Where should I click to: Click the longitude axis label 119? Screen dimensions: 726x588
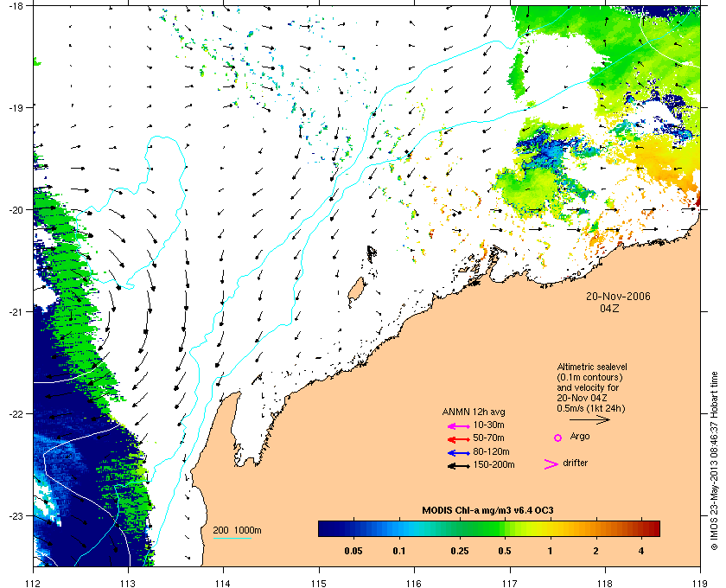(x=700, y=584)
